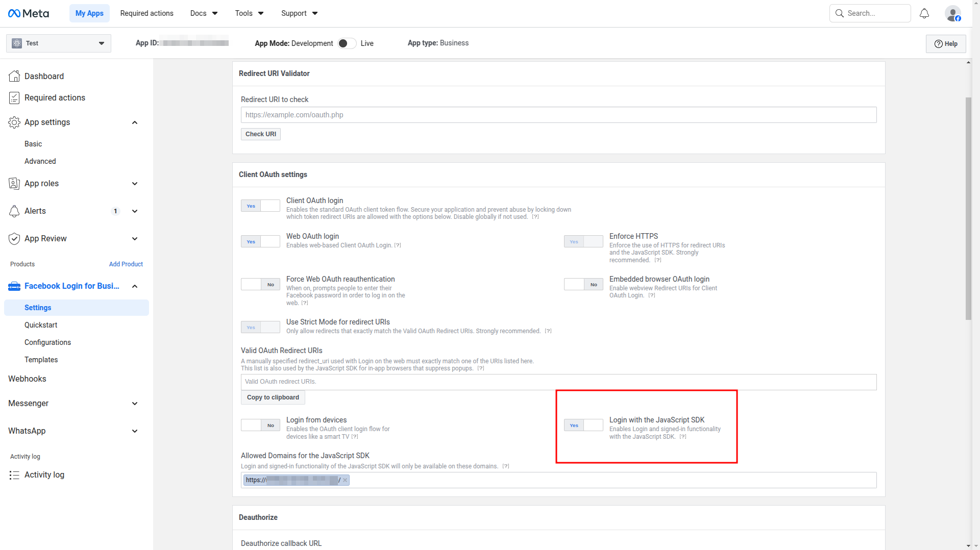Click the Test app icon in selector
This screenshot has height=550, width=980.
point(17,43)
